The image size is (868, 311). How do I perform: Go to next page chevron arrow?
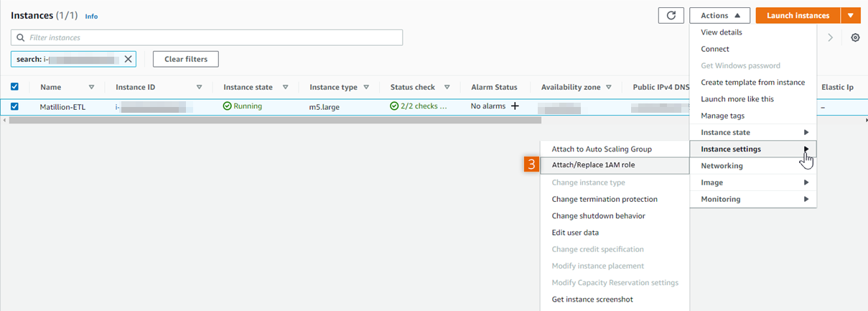[x=830, y=37]
